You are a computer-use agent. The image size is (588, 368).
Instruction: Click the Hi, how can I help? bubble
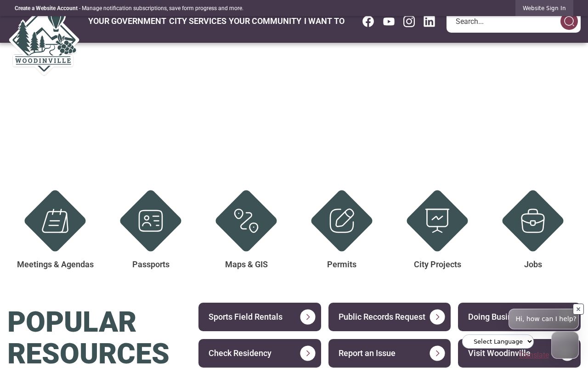click(x=544, y=319)
